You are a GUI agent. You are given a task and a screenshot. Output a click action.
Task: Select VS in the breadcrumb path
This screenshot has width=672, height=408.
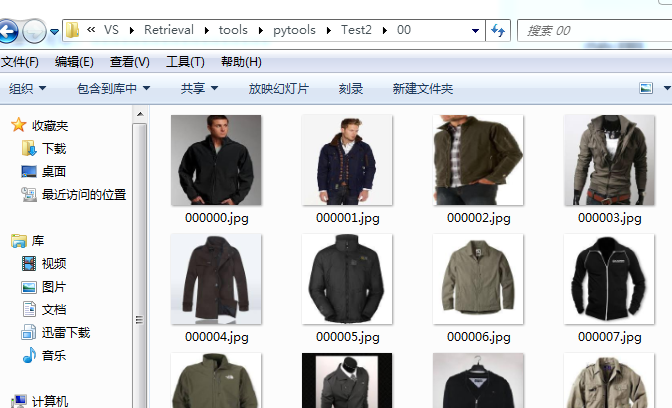[x=111, y=30]
